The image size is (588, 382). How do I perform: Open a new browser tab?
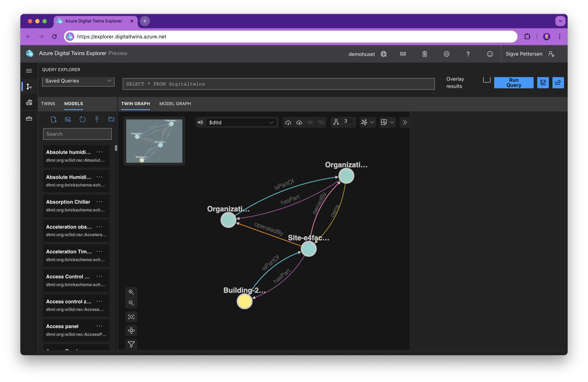tap(145, 21)
